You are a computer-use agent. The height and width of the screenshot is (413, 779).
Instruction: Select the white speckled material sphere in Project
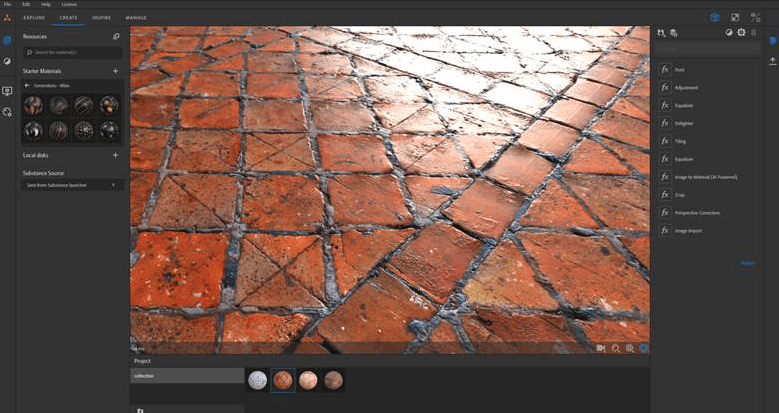click(257, 380)
